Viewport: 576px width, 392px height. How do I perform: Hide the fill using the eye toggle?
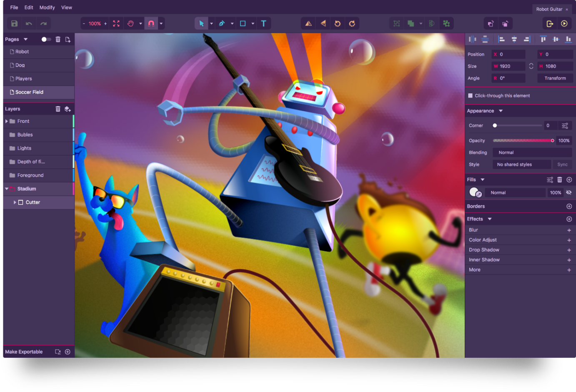pyautogui.click(x=569, y=192)
